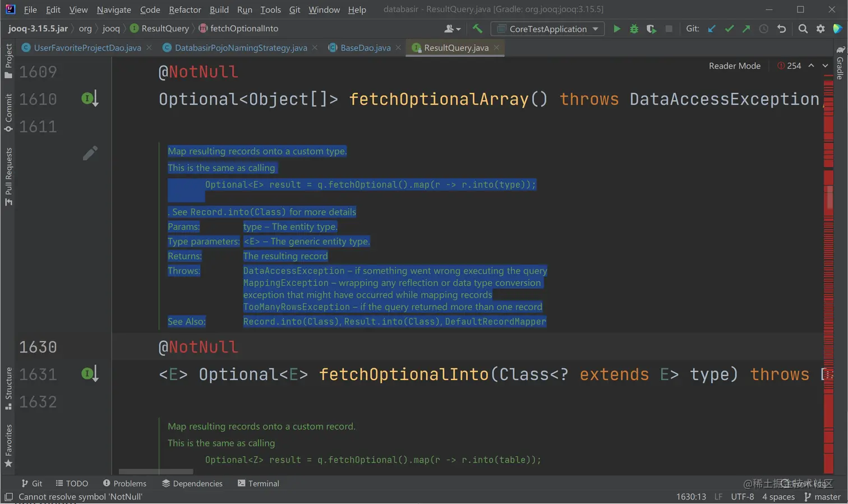Show Git history clock icon
Image resolution: width=848 pixels, height=504 pixels.
click(x=764, y=29)
